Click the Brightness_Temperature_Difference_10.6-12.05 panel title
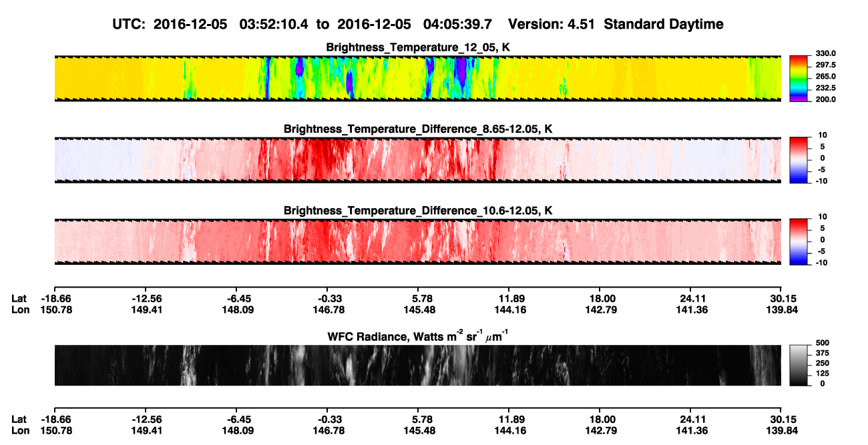The height and width of the screenshot is (445, 868). click(418, 210)
